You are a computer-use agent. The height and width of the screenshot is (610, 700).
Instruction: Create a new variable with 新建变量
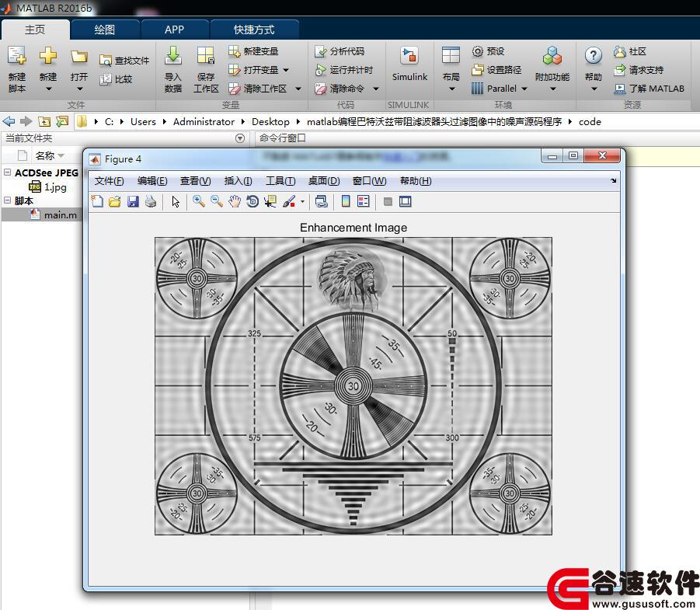tap(253, 51)
